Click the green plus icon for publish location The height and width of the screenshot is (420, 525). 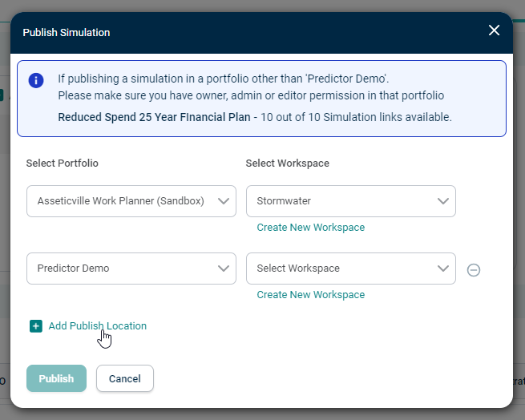(x=36, y=326)
